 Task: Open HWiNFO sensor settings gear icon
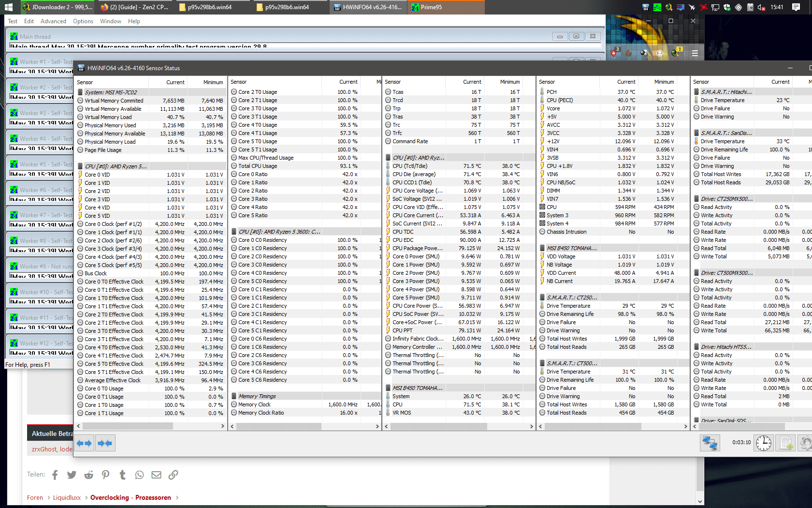tap(806, 443)
